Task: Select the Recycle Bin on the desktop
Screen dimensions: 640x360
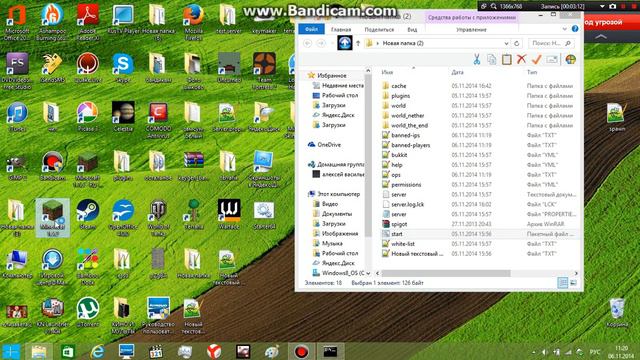Action: coord(617,313)
